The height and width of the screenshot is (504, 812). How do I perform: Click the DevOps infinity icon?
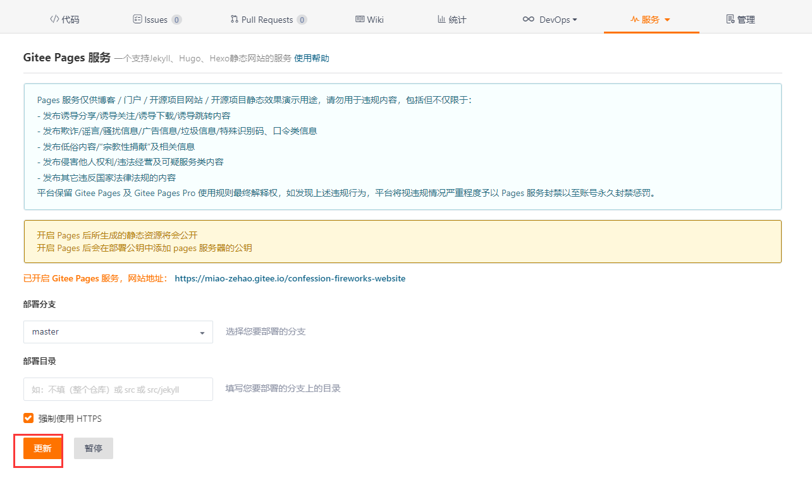(x=528, y=20)
